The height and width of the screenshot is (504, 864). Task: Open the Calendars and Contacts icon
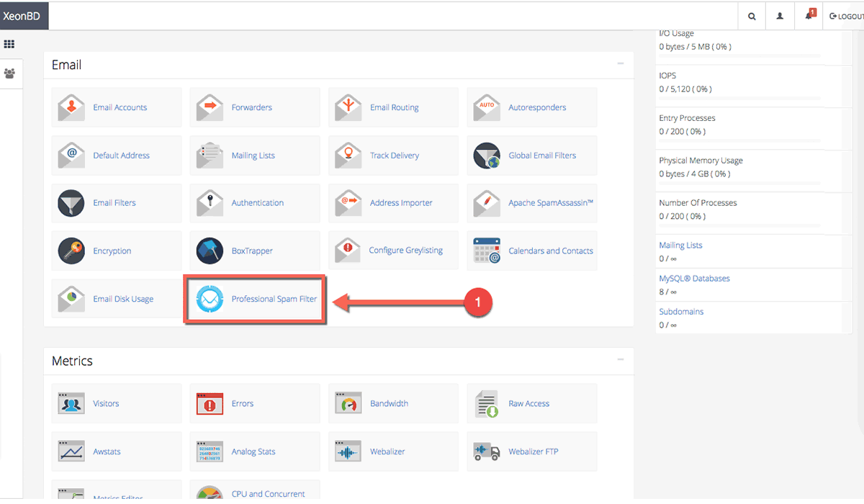coord(487,251)
